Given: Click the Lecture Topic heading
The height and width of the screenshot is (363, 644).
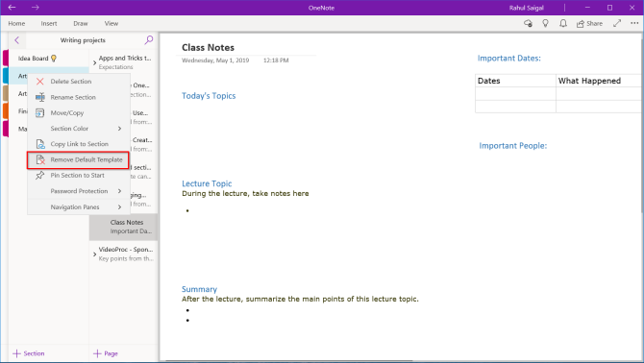Looking at the screenshot, I should point(207,183).
